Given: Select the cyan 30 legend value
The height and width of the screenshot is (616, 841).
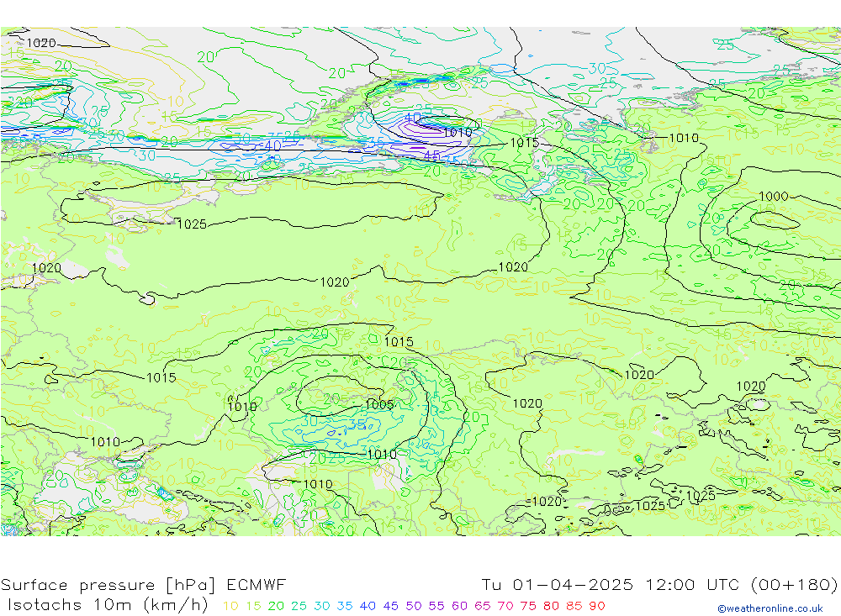Looking at the screenshot, I should [x=322, y=606].
